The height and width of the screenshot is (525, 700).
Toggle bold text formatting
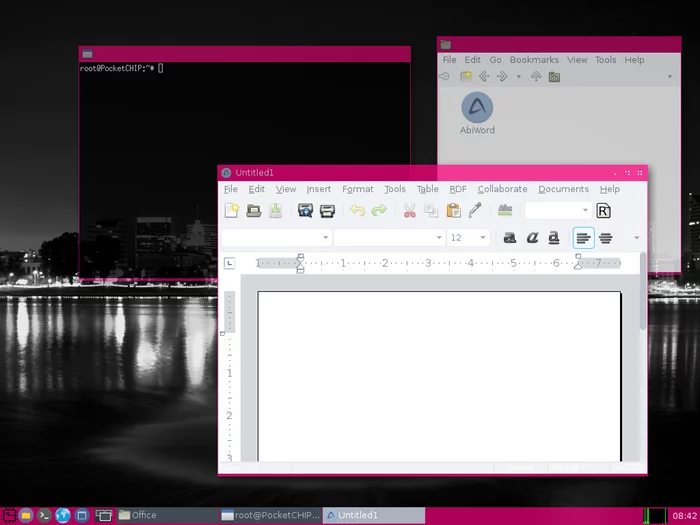click(x=510, y=238)
